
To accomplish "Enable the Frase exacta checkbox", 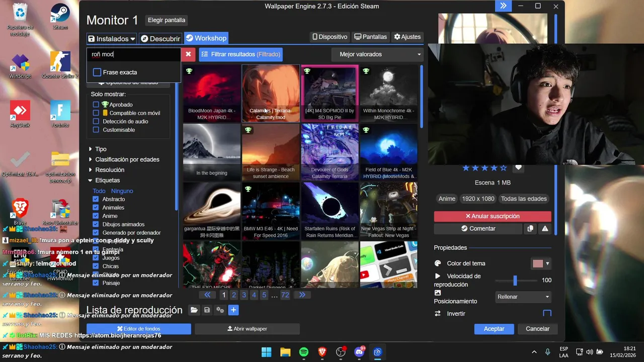I will pos(97,72).
